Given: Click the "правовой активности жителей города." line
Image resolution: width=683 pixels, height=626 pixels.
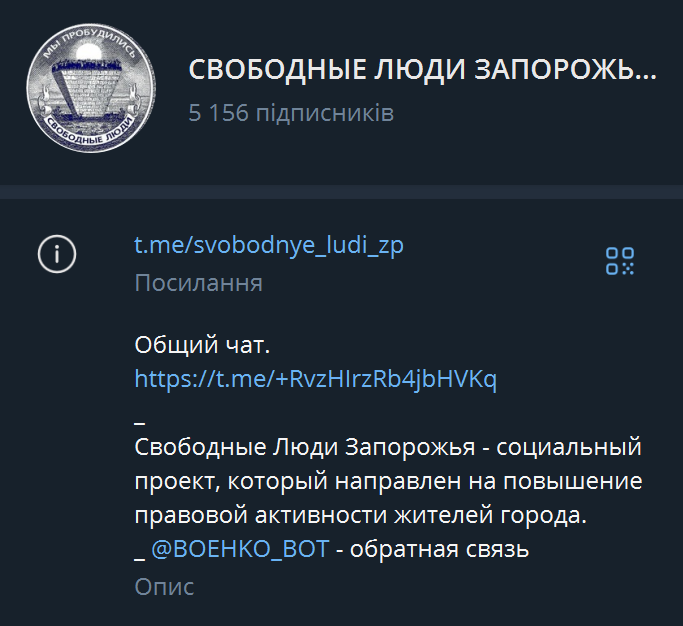Looking at the screenshot, I should point(361,515).
